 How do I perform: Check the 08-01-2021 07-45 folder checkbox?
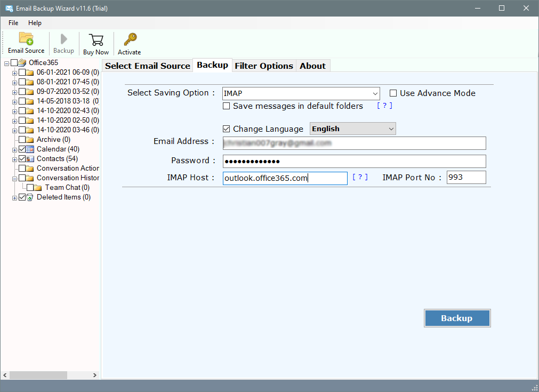tap(22, 82)
